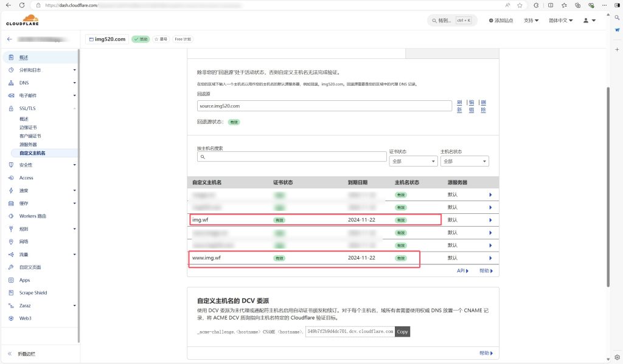Click the 流量 traffic icon
623x364 pixels.
click(x=11, y=255)
